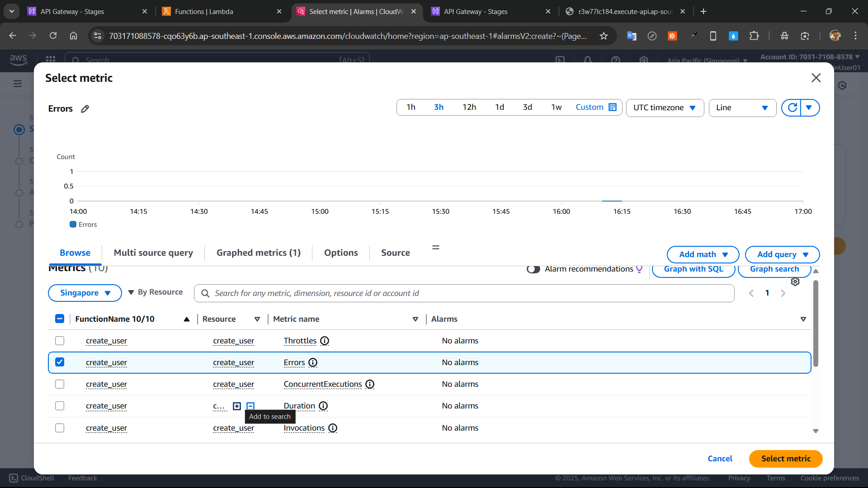Click the Select metric button
Screen dimensions: 868x488
786,459
